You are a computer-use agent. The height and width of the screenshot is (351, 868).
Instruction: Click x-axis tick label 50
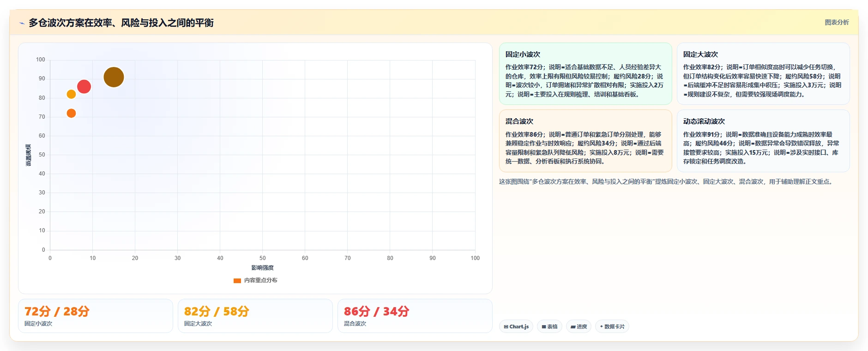pyautogui.click(x=262, y=258)
